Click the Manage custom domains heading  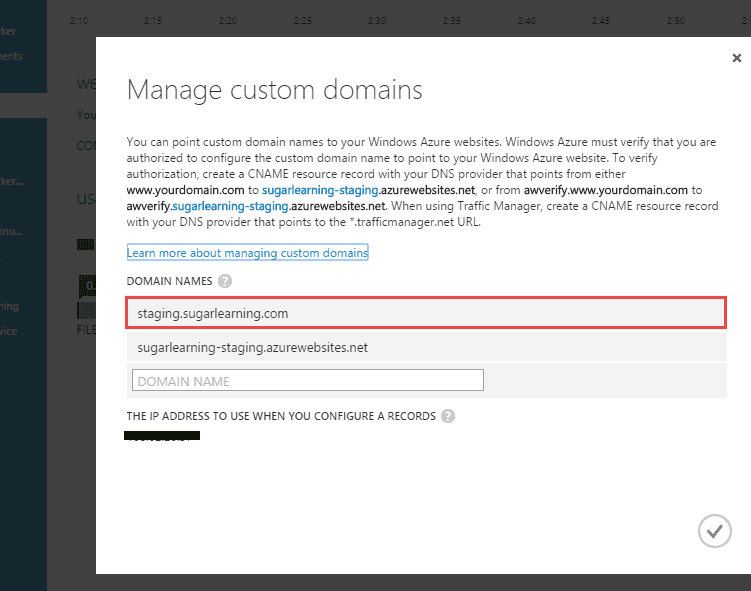point(275,90)
